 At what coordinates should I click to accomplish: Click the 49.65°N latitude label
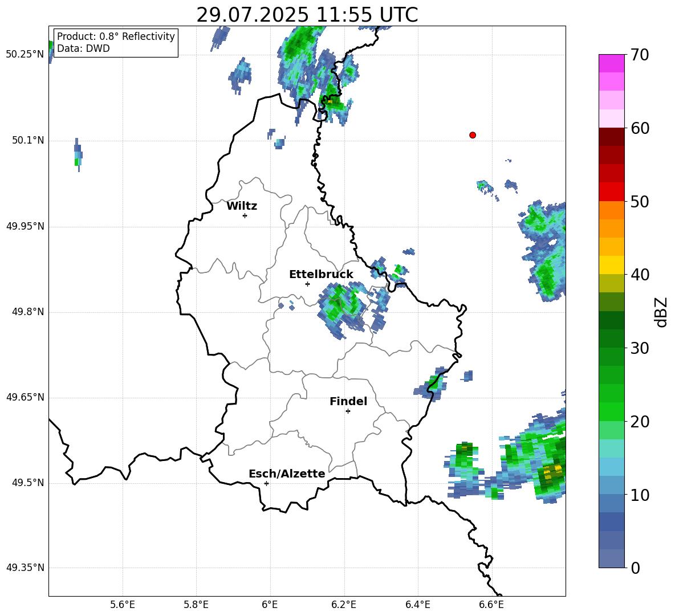tap(25, 397)
